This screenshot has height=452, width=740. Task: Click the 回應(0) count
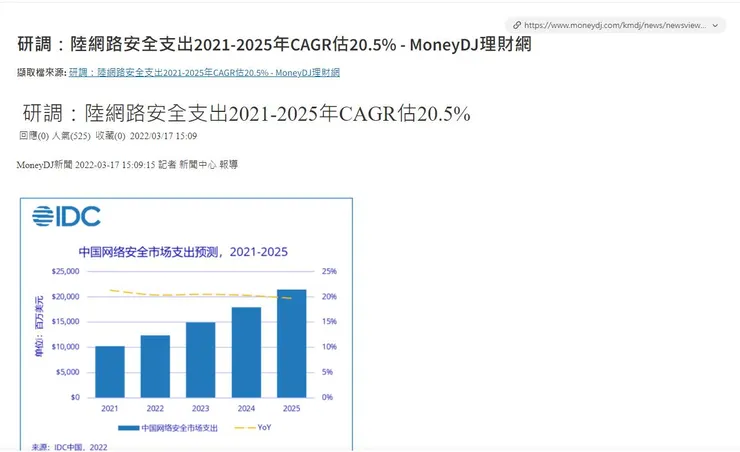(x=34, y=136)
